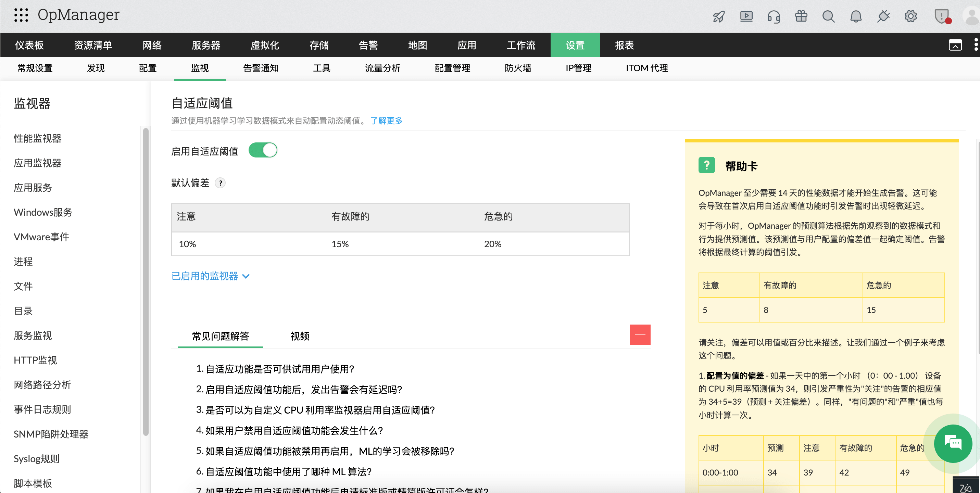Go to the 网络 main menu
Viewport: 980px width, 493px height.
click(x=152, y=45)
